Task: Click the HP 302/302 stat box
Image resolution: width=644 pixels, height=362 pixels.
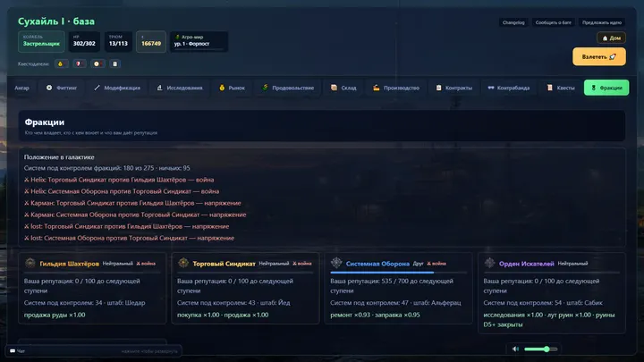Action: click(x=84, y=41)
